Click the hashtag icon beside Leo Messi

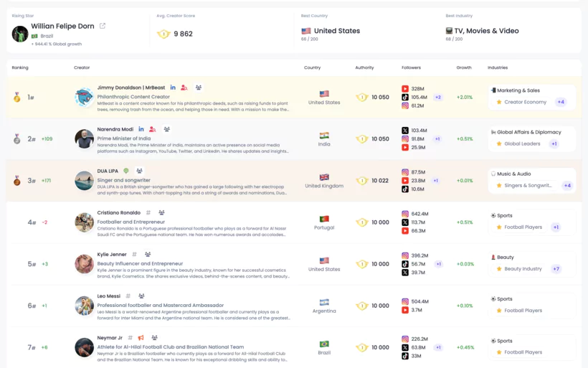coord(128,296)
